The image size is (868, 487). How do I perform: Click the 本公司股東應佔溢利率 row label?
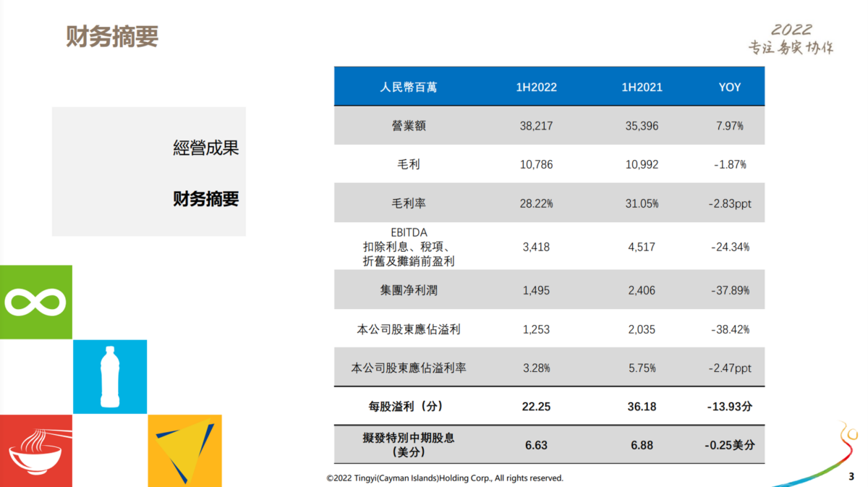[409, 368]
